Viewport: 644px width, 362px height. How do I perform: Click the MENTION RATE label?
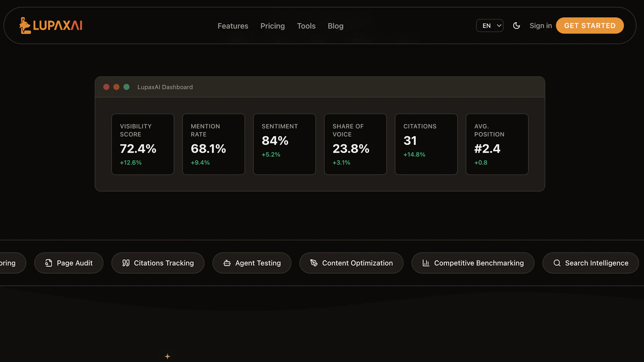point(205,130)
